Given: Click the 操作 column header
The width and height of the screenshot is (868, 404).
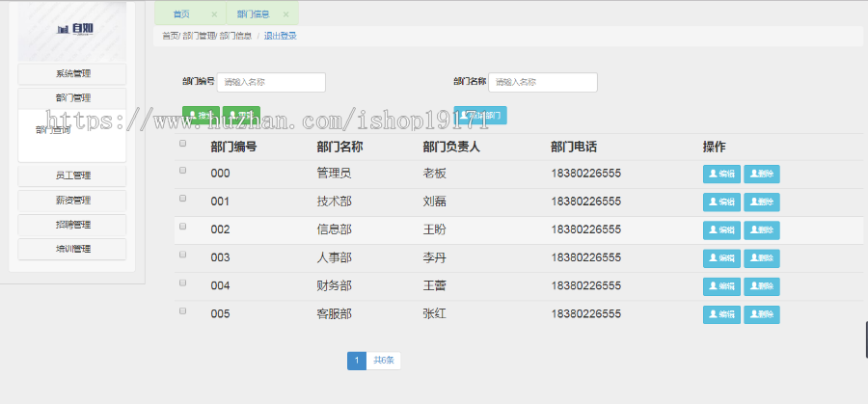Looking at the screenshot, I should click(x=714, y=148).
